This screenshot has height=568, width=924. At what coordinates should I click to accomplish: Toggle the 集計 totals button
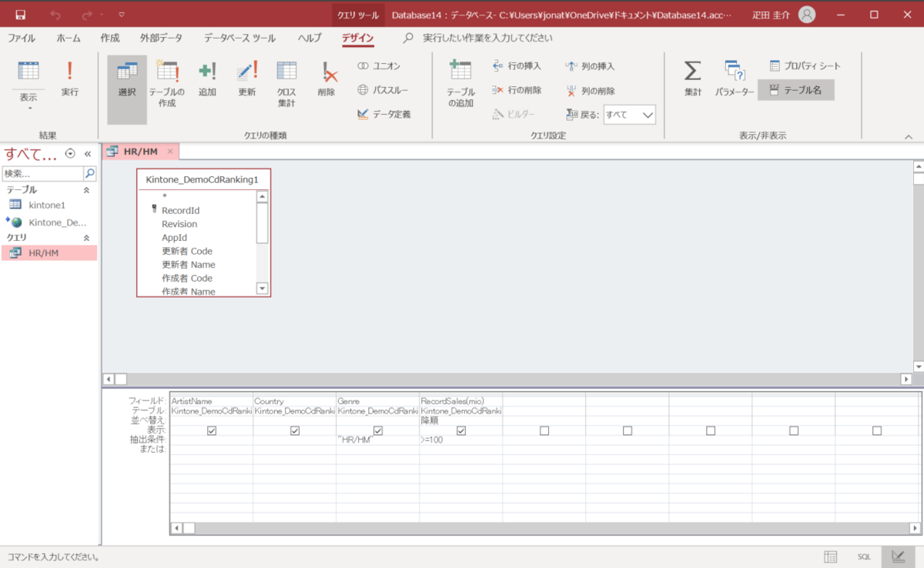click(x=693, y=79)
